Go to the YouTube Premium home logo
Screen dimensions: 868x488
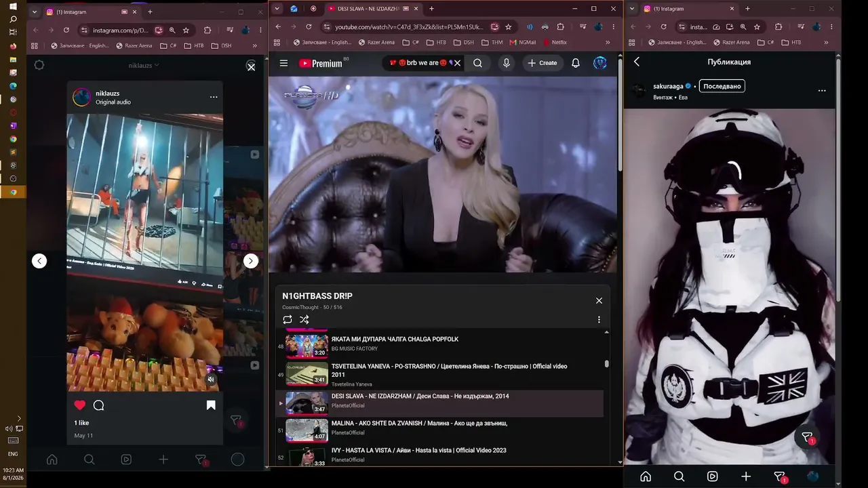tap(320, 63)
